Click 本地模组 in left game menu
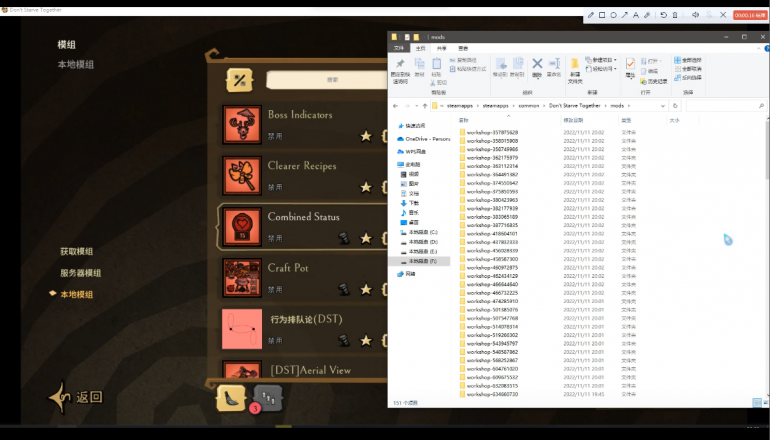The height and width of the screenshot is (440, 770). click(77, 295)
